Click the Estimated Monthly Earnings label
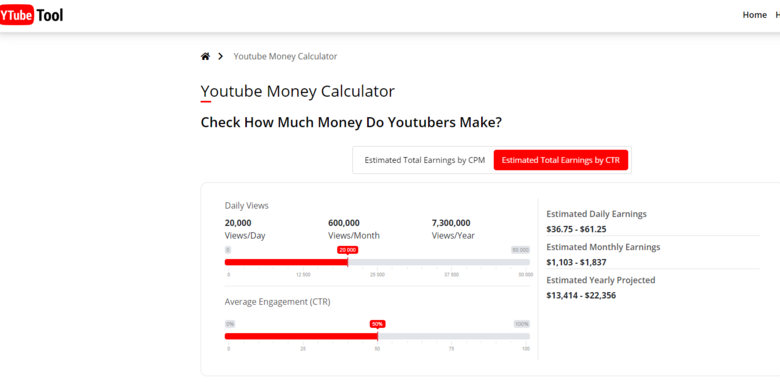Image resolution: width=780 pixels, height=382 pixels. pos(603,247)
